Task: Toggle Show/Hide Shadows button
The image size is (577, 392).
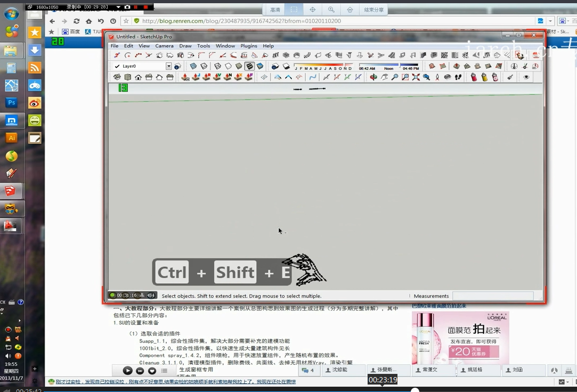Action: (286, 66)
